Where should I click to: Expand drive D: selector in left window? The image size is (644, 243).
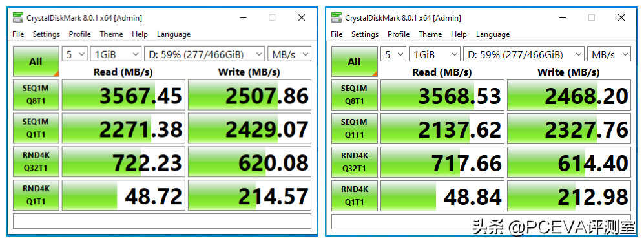click(x=205, y=54)
